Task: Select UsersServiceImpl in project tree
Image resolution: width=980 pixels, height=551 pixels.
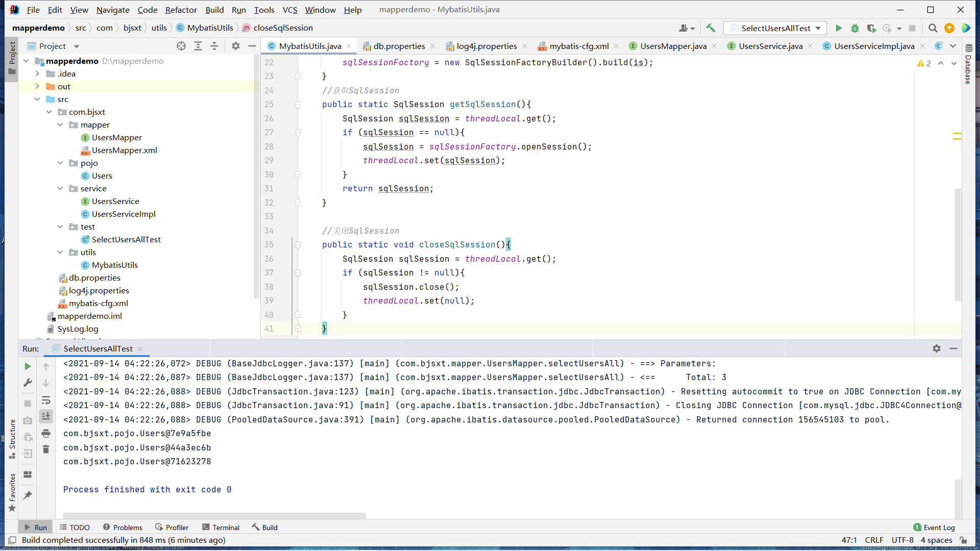Action: [124, 214]
